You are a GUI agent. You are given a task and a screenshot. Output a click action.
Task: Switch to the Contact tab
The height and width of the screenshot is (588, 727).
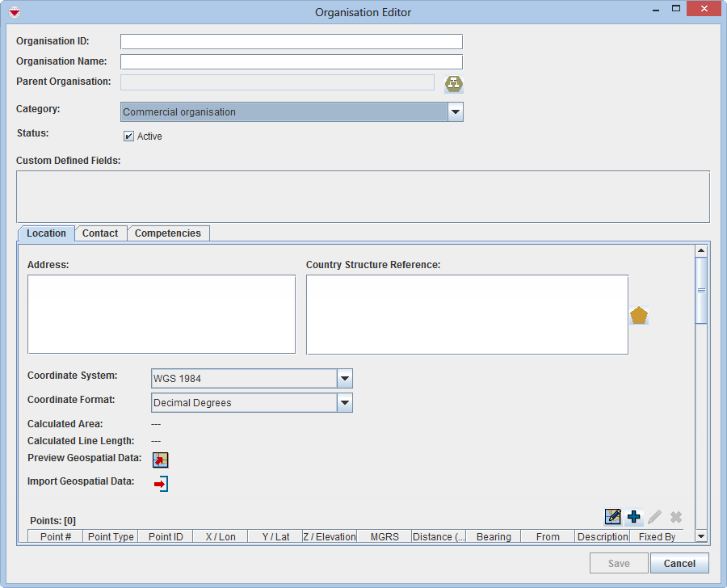coord(100,233)
